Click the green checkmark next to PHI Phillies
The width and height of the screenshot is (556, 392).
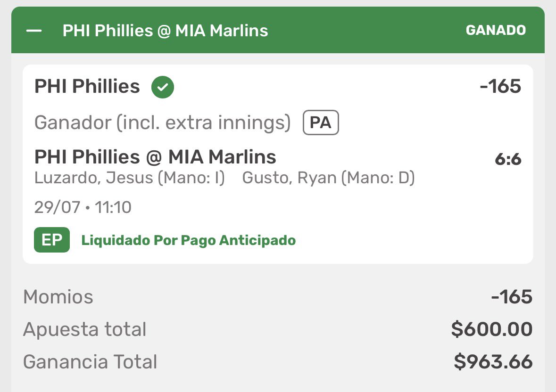(162, 87)
